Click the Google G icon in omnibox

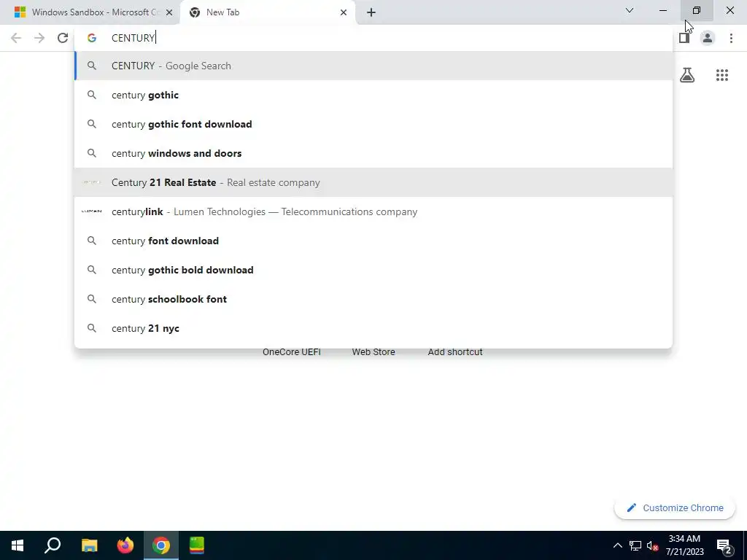click(92, 38)
